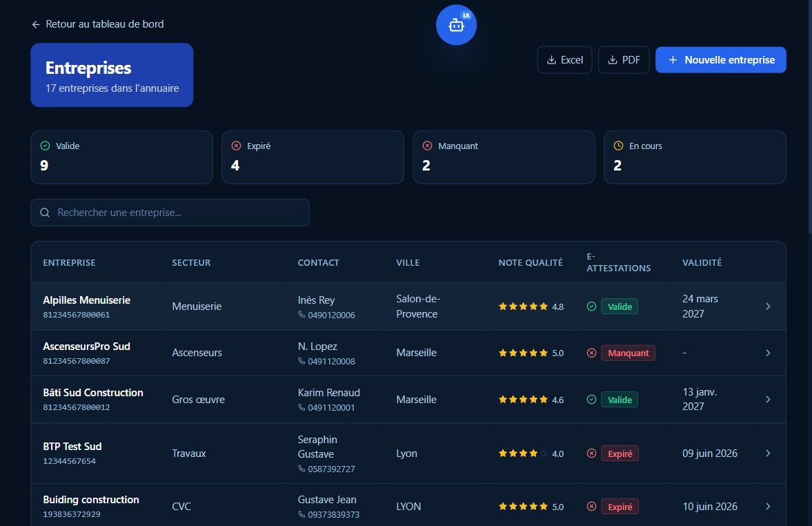Image resolution: width=812 pixels, height=526 pixels.
Task: Export the list with the PDF button
Action: click(624, 60)
